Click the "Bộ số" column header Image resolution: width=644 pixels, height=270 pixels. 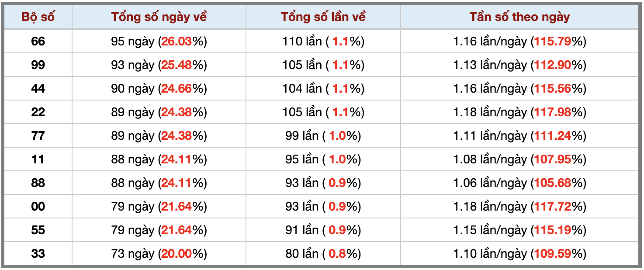tap(38, 17)
